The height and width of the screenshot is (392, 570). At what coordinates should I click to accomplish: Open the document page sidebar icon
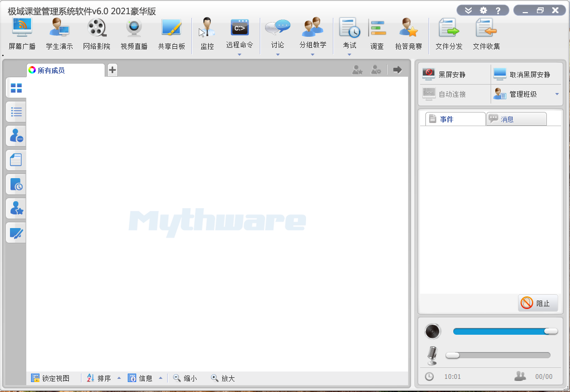(x=16, y=160)
